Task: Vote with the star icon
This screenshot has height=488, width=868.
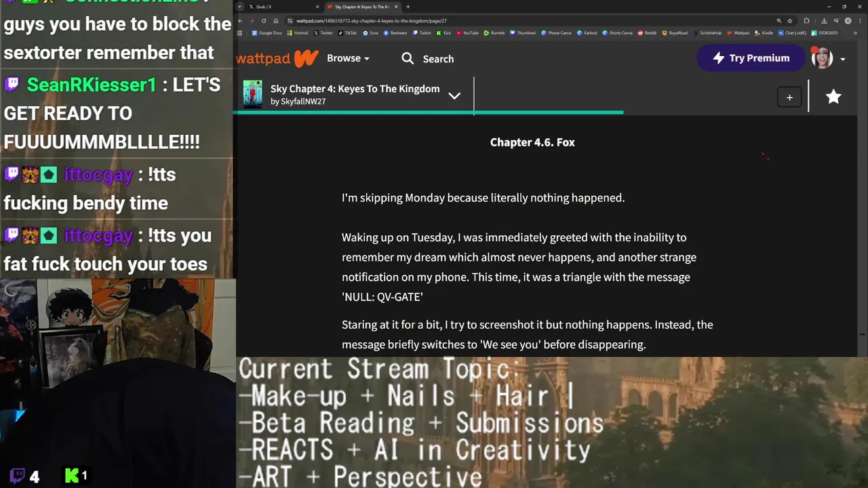Action: tap(833, 97)
